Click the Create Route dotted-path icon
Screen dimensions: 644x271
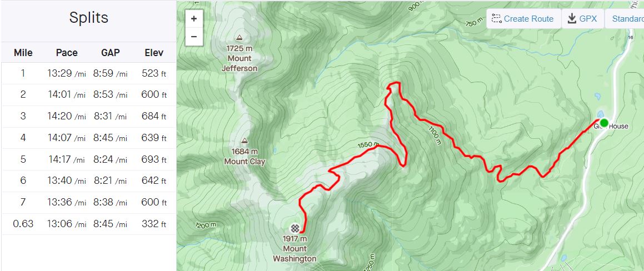pos(496,18)
